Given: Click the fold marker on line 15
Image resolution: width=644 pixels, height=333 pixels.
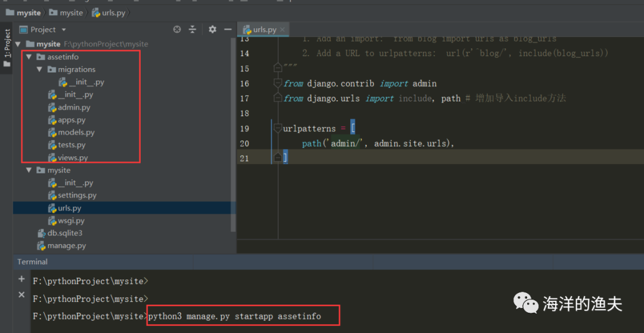Looking at the screenshot, I should pos(278,67).
